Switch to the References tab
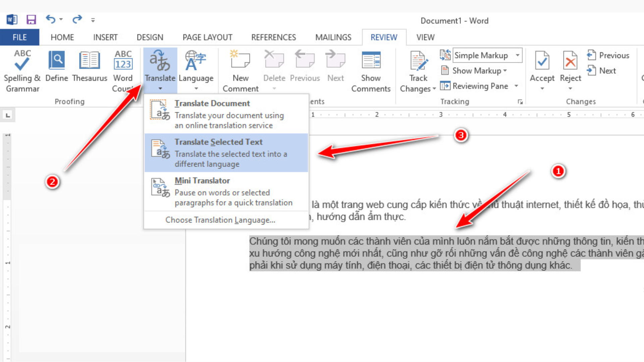Screen dimensions: 644x362 [x=273, y=37]
